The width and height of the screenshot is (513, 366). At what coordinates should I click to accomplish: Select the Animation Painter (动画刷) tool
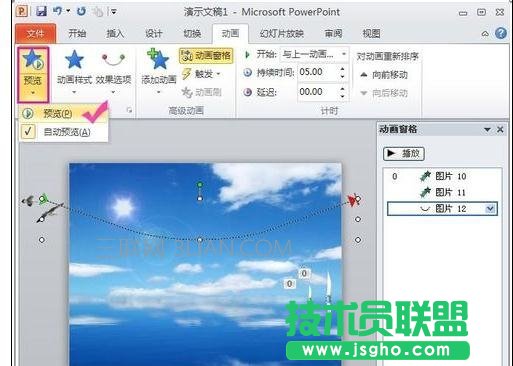(202, 92)
